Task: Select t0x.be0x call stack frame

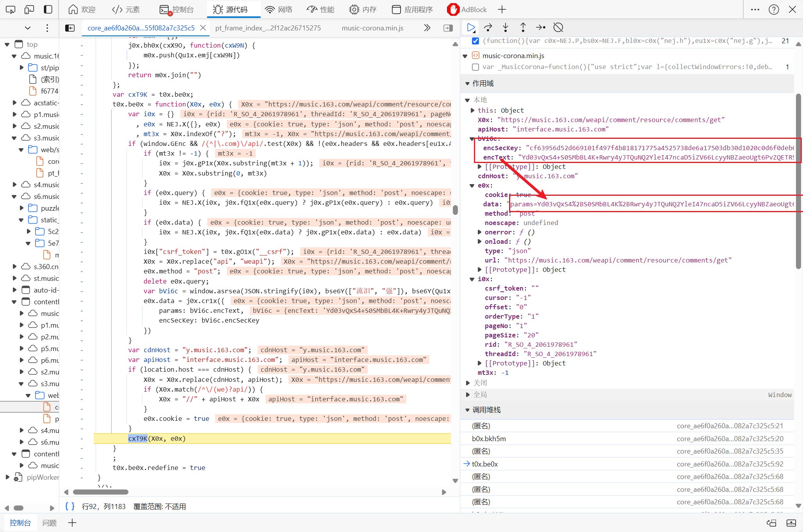Action: pos(627,464)
